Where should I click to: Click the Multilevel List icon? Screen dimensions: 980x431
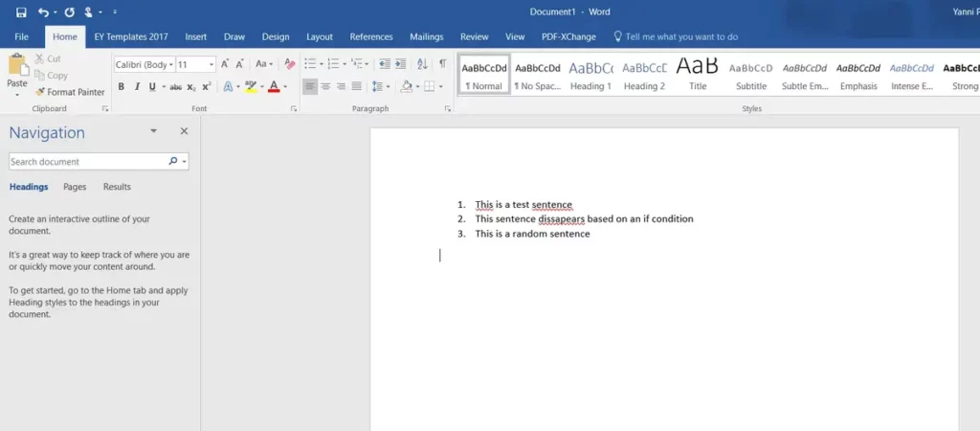pos(357,64)
